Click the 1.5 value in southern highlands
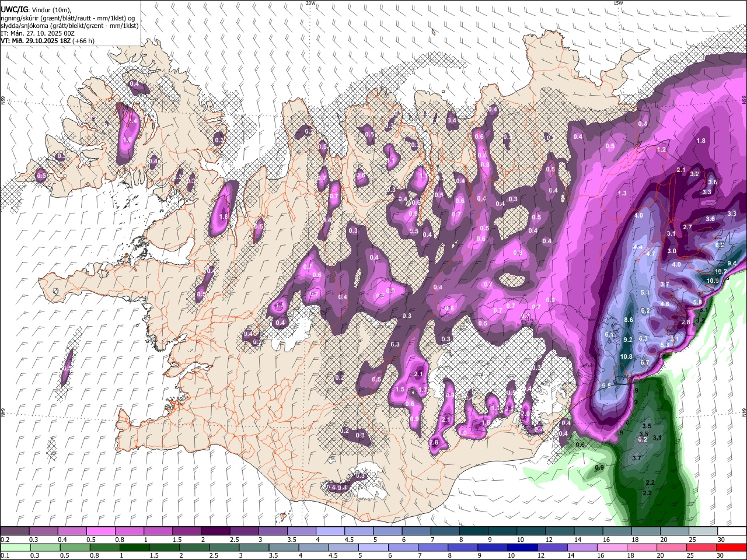The width and height of the screenshot is (747, 560). 400,389
